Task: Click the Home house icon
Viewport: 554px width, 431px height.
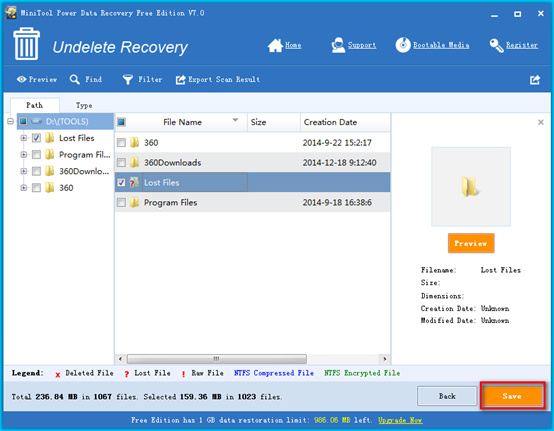Action: [x=275, y=45]
